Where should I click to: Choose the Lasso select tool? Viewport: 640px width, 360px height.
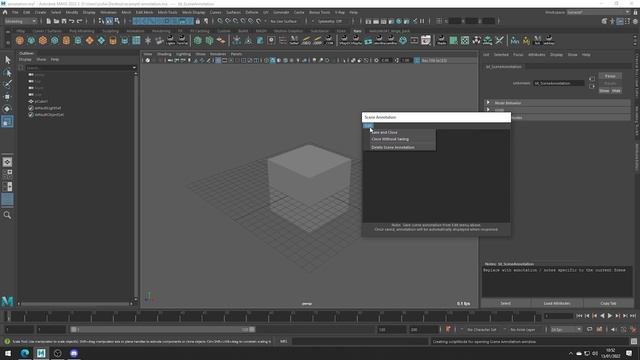coord(7,73)
